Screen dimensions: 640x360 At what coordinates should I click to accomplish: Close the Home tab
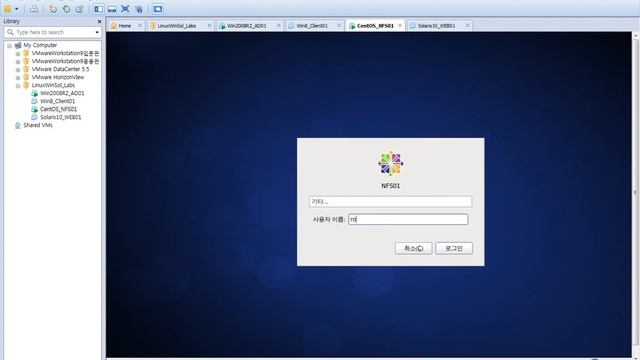140,26
